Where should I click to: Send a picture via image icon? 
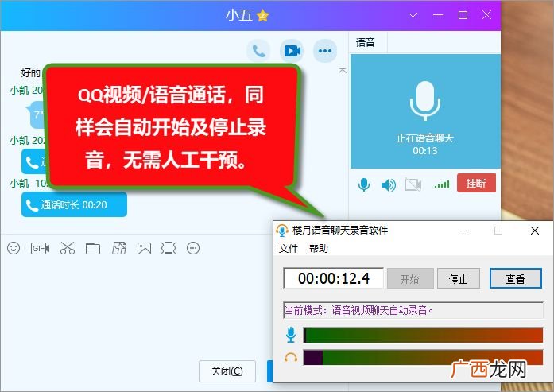(144, 249)
